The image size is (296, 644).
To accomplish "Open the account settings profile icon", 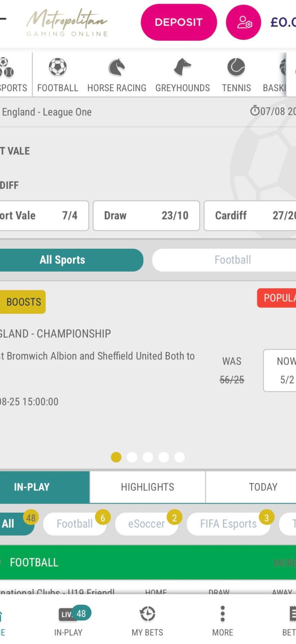I will 243,22.
